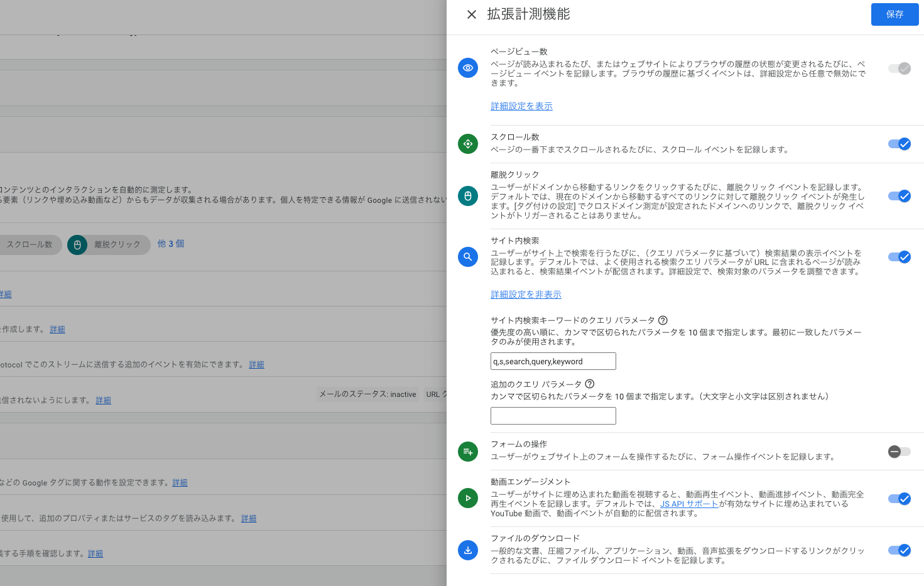Click the empty 追加のクエリ パラメータ input field
The image size is (924, 586).
click(x=553, y=416)
